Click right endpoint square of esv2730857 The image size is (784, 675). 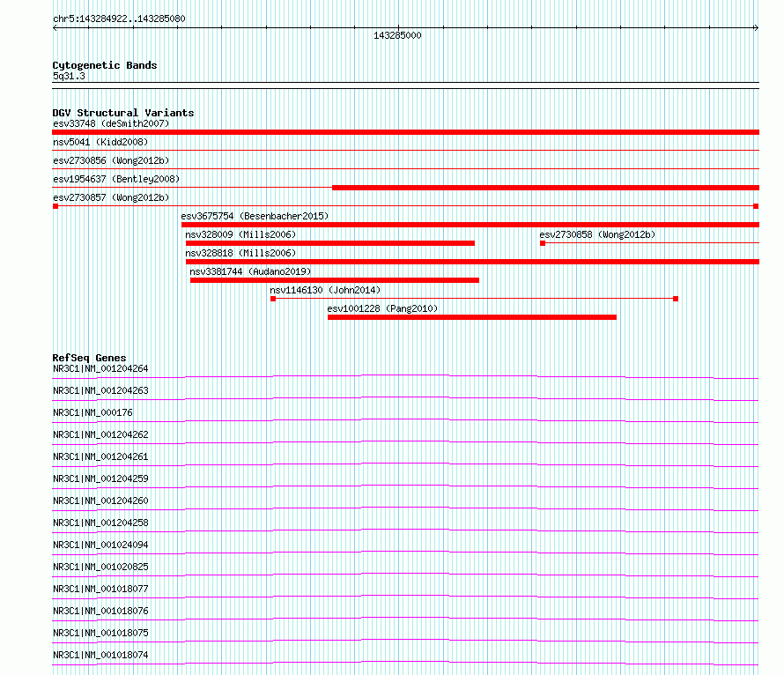pyautogui.click(x=756, y=206)
